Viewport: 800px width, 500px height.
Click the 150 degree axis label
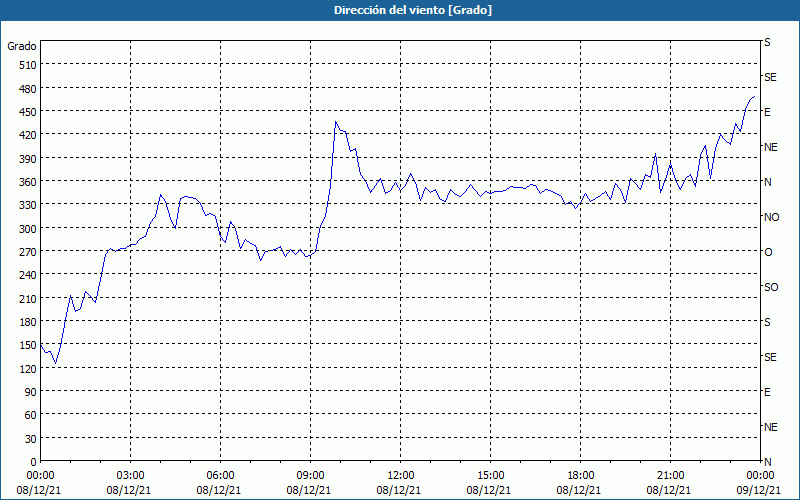click(29, 345)
